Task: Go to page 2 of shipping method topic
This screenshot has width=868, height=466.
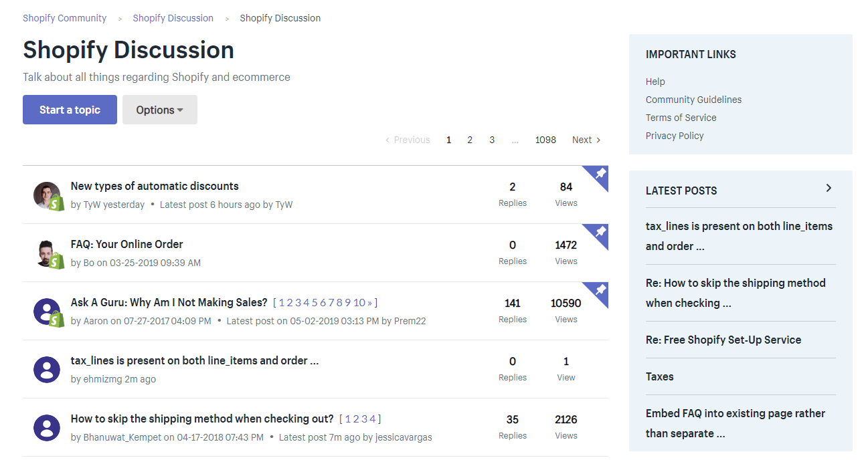Action: tap(356, 419)
